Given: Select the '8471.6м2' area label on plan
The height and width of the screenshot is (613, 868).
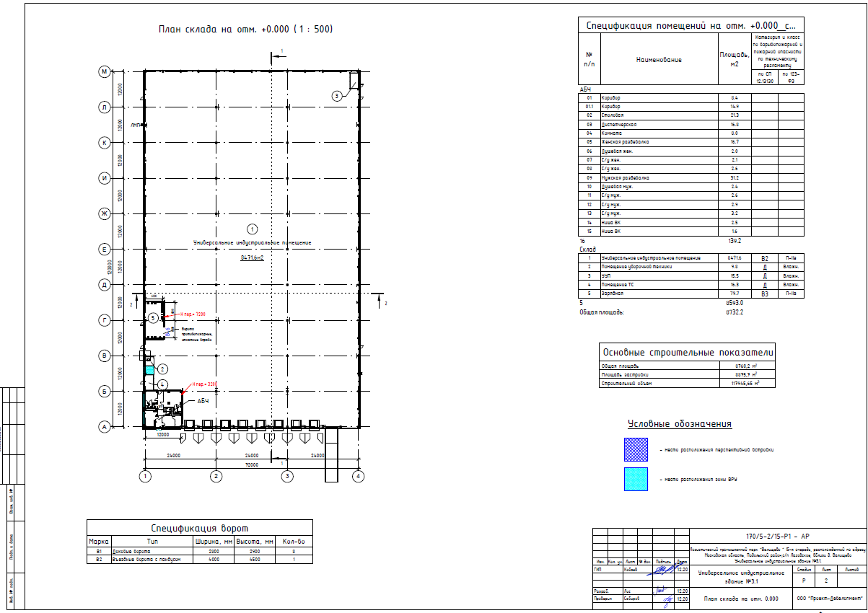Looking at the screenshot, I should pyautogui.click(x=253, y=256).
